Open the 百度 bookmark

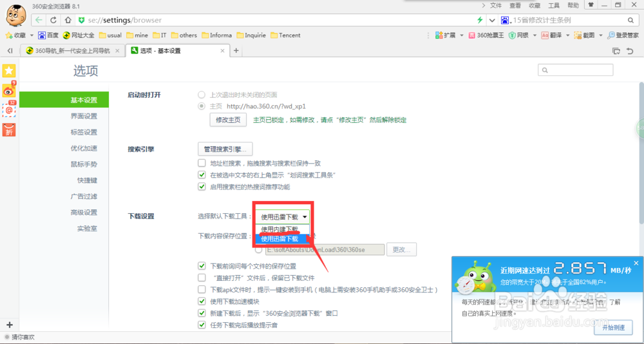pyautogui.click(x=48, y=35)
